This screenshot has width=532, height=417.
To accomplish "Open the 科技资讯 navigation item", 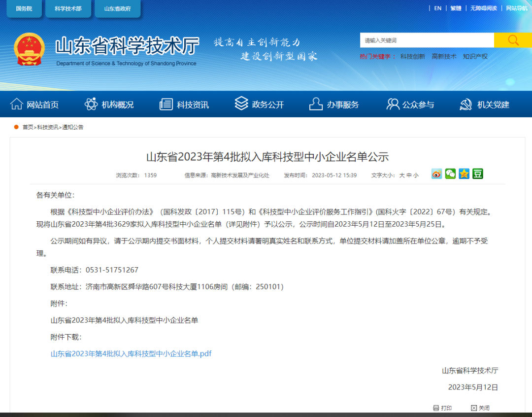I will pyautogui.click(x=184, y=104).
